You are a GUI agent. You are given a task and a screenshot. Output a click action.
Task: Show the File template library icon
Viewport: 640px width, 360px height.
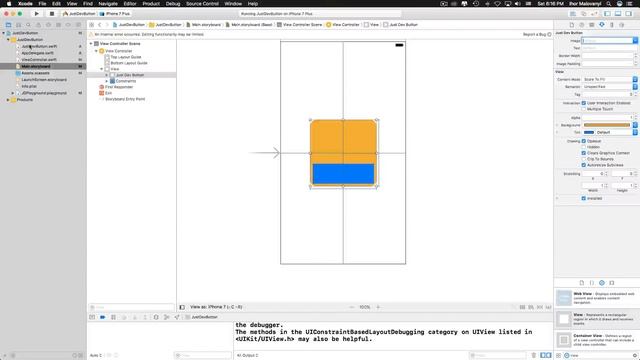click(582, 282)
